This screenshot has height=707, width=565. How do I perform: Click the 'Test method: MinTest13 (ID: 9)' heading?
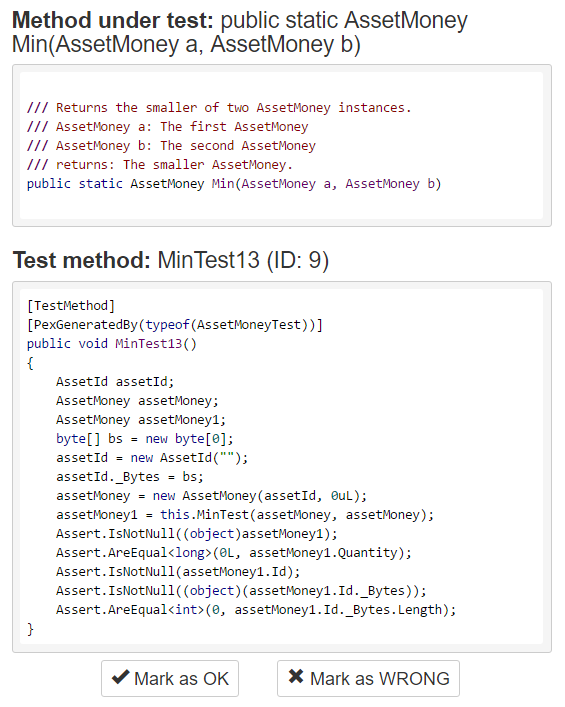[171, 260]
